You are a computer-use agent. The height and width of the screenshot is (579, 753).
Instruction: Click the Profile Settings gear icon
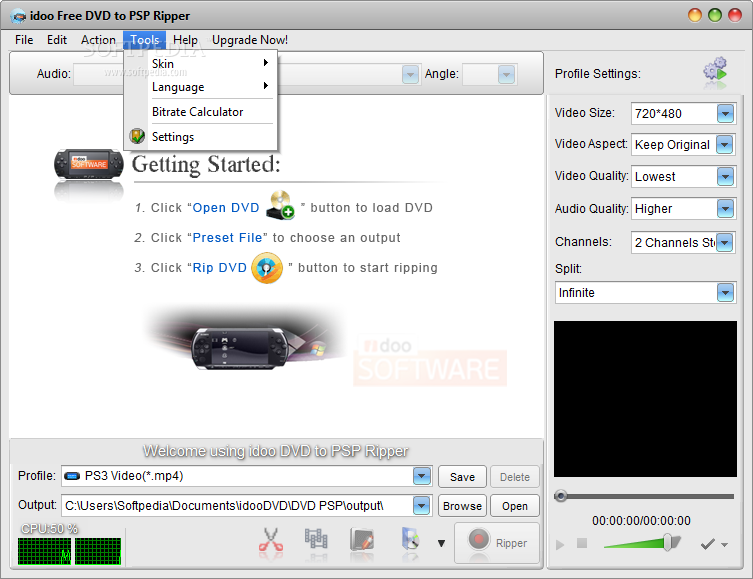716,69
